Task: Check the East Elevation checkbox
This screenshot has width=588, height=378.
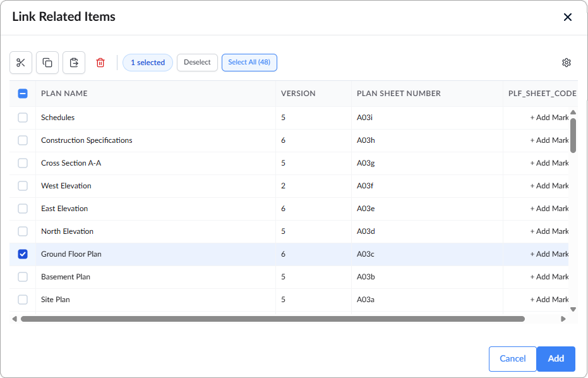Action: pos(23,209)
